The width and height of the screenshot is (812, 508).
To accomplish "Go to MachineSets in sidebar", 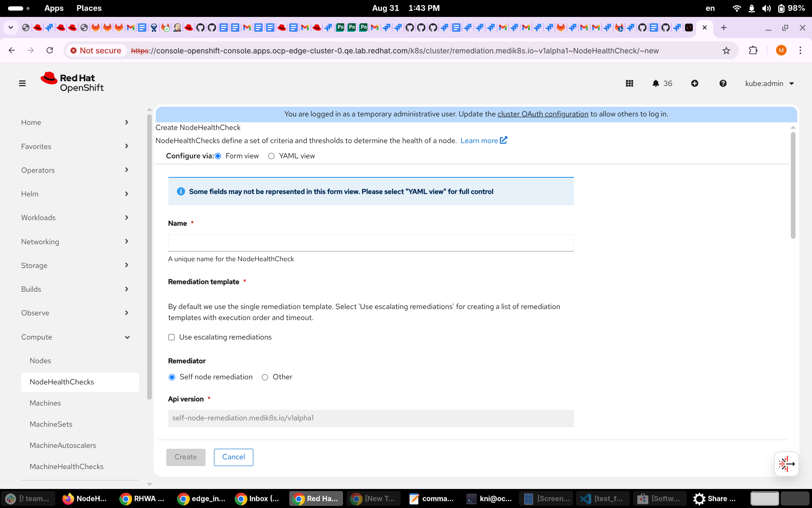I will (x=51, y=424).
